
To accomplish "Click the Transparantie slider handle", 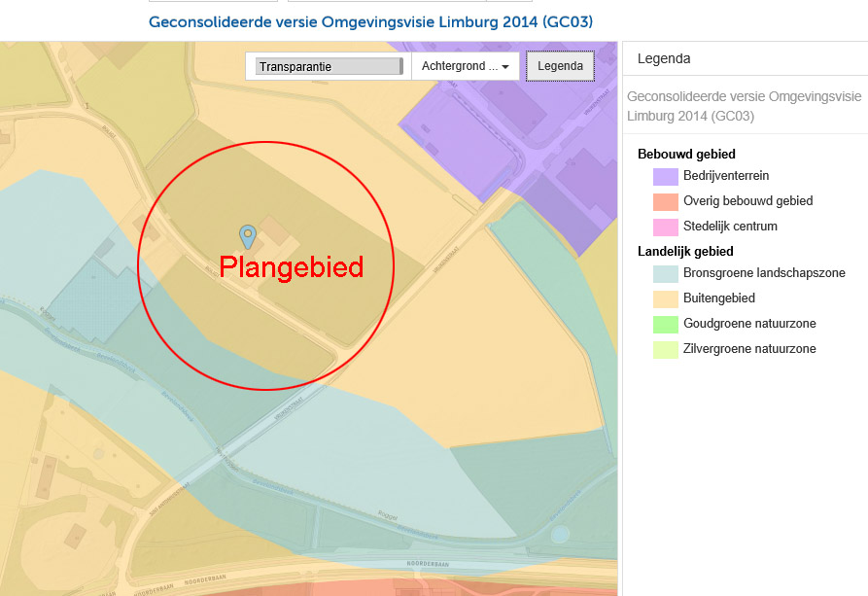I will tap(400, 66).
